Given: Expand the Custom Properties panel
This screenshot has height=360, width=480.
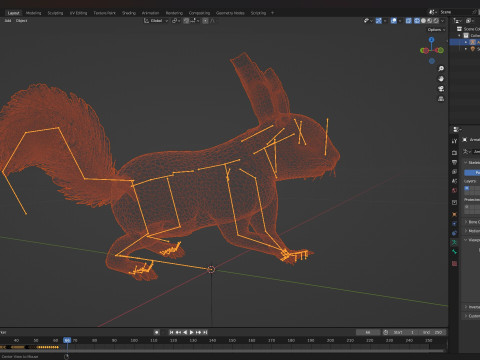Looking at the screenshot, I should click(x=471, y=316).
